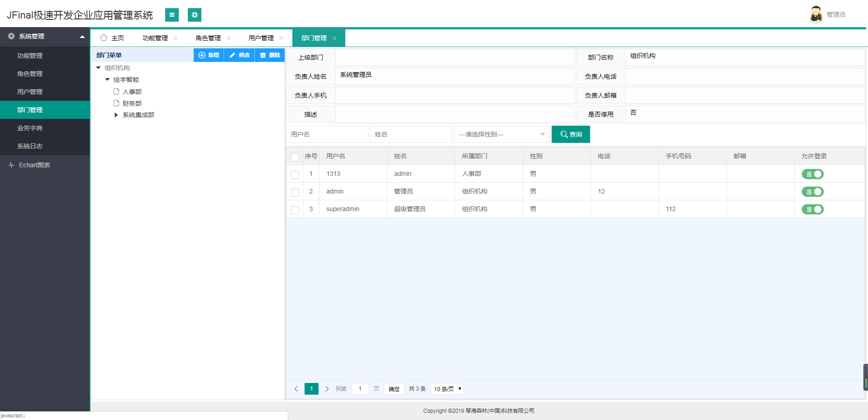The image size is (868, 420).
Task: Click the 查询 search button
Action: (571, 134)
